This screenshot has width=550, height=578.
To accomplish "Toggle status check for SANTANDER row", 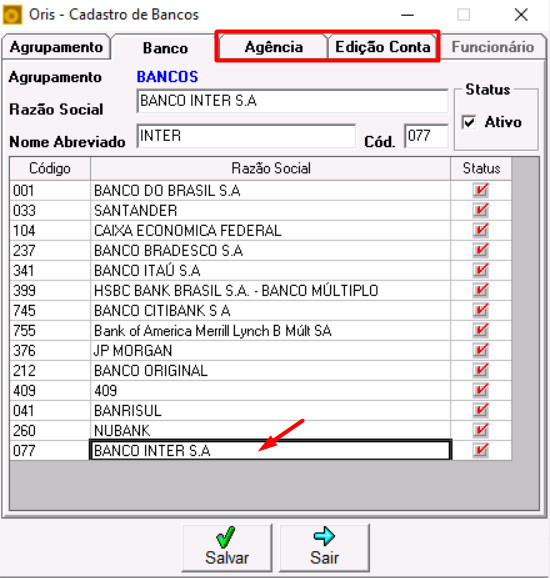I will pyautogui.click(x=480, y=210).
